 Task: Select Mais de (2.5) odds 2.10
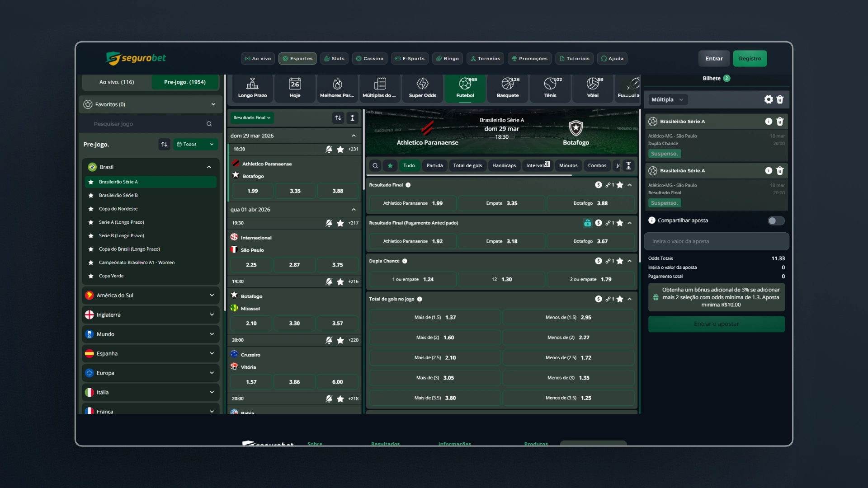[435, 357]
